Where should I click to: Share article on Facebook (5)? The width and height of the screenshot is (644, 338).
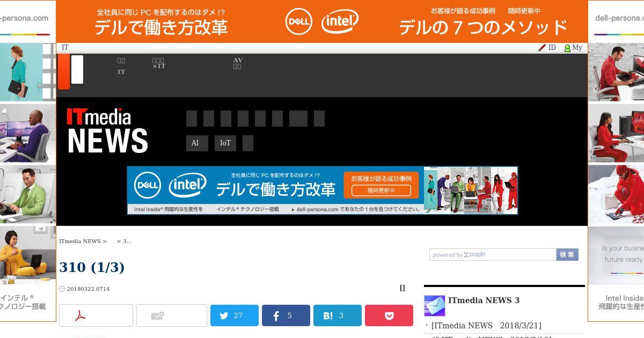286,315
